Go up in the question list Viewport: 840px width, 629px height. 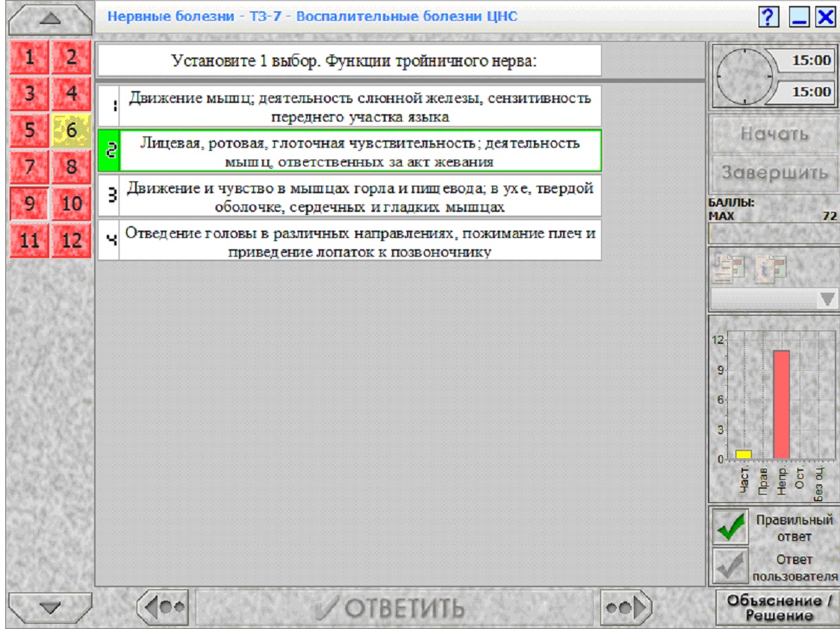point(50,19)
